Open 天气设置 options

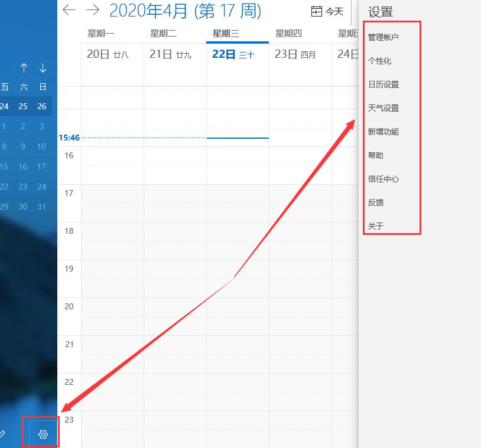(384, 108)
